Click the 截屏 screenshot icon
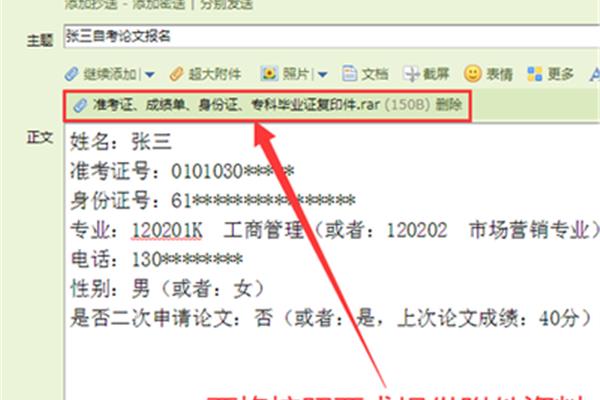This screenshot has width=600, height=400. 411,73
